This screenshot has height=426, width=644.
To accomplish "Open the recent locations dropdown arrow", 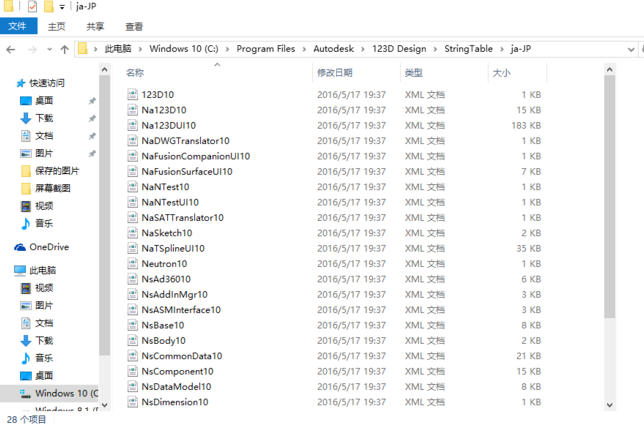I will point(50,50).
